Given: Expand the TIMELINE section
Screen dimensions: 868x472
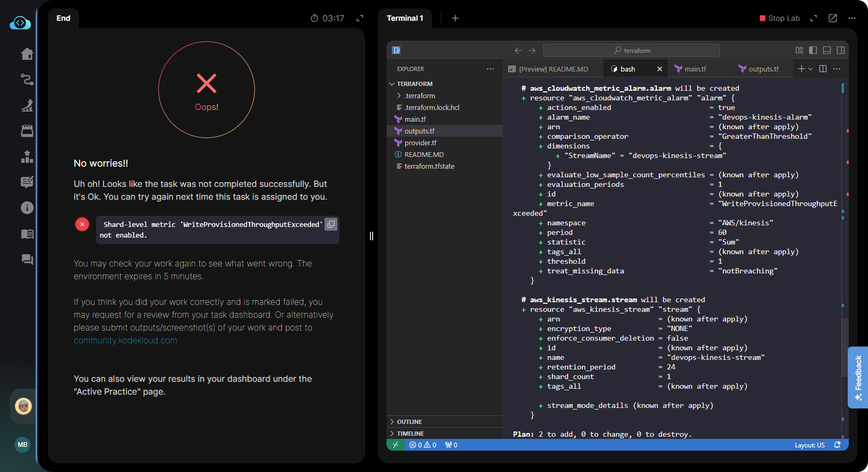Looking at the screenshot, I should 410,434.
